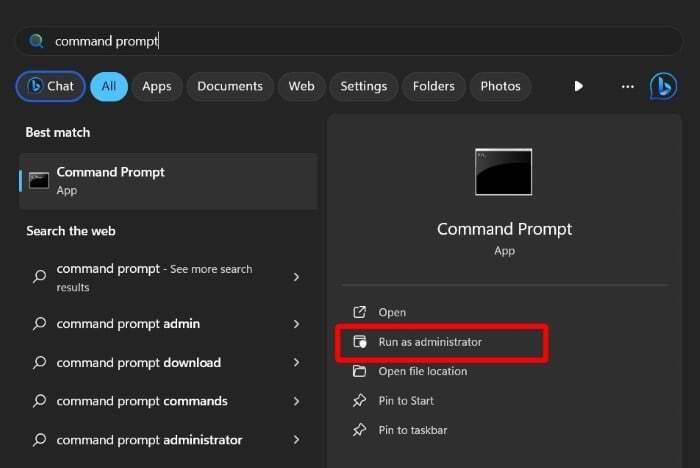Screen dimensions: 700x468
Task: Click the Run as administrator shield icon
Action: [360, 342]
